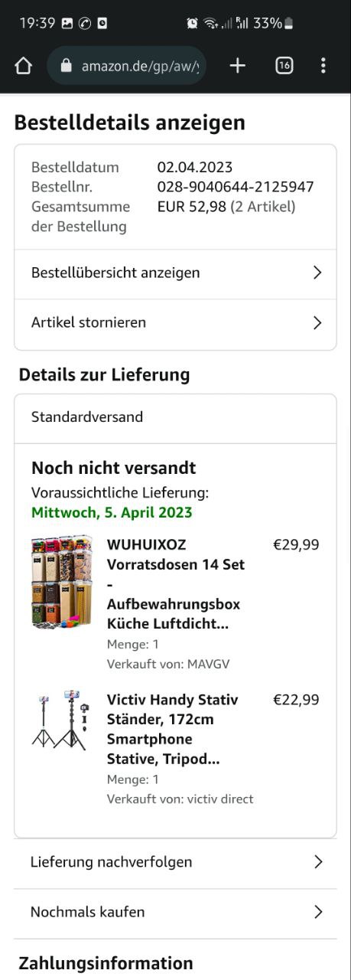Tap the browser home icon
The height and width of the screenshot is (980, 351).
click(x=23, y=66)
